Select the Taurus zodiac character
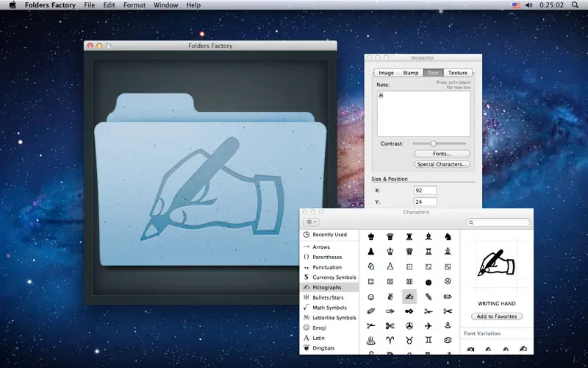This screenshot has height=368, width=588. (x=409, y=341)
